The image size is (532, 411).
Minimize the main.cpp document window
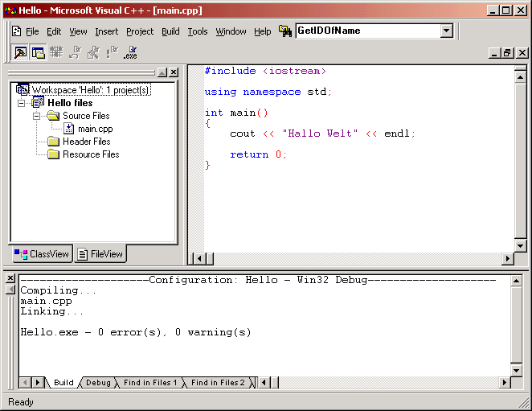[494, 52]
